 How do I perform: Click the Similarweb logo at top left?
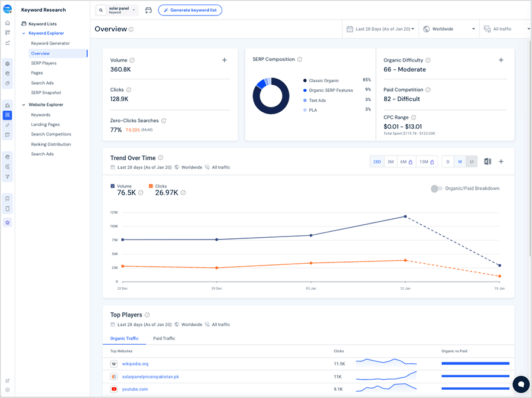(x=8, y=9)
